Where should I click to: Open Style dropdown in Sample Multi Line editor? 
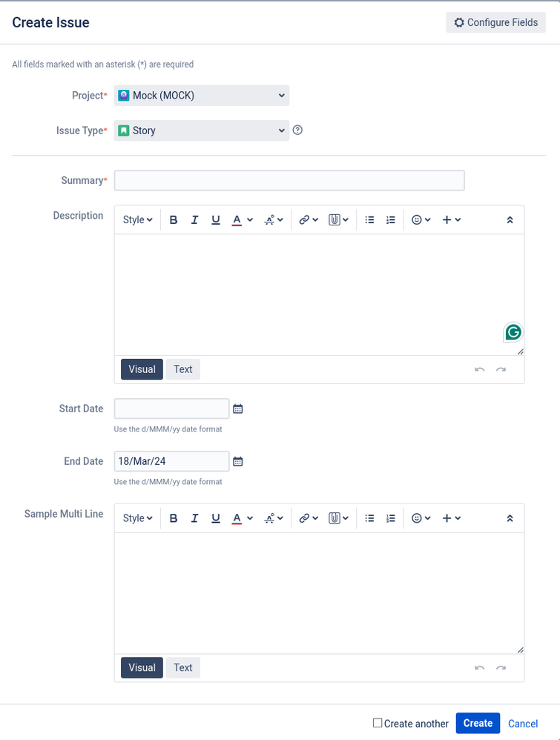click(x=137, y=518)
